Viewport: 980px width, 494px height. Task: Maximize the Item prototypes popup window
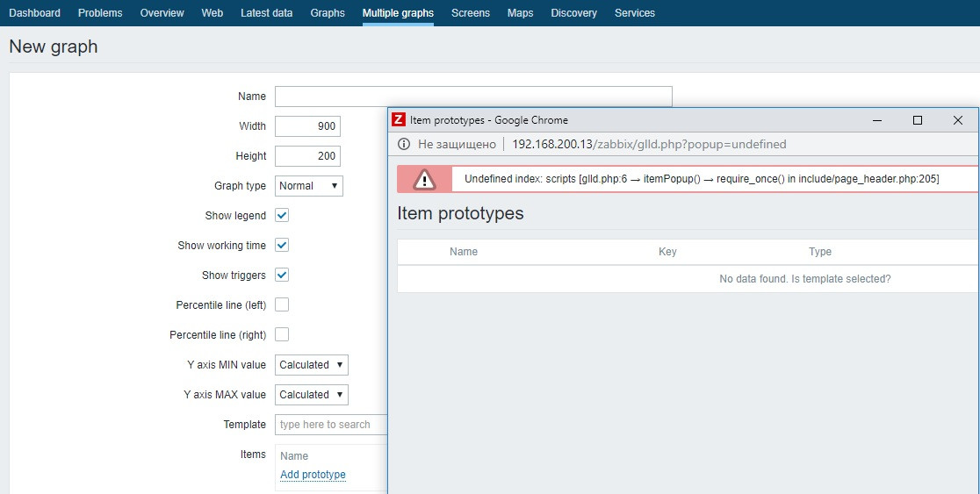coord(918,120)
